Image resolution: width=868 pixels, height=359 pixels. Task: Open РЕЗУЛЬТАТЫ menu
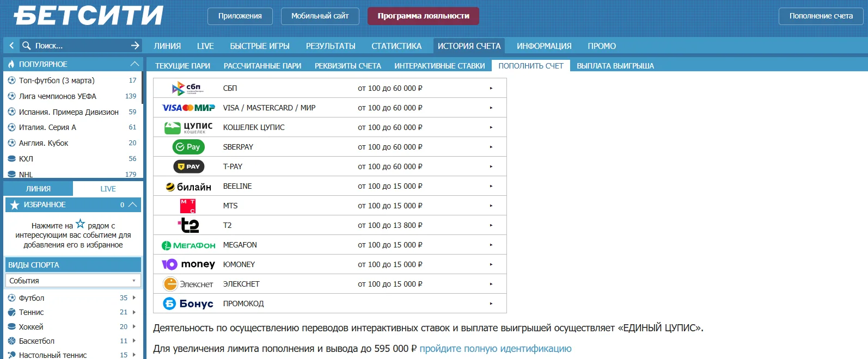click(331, 46)
